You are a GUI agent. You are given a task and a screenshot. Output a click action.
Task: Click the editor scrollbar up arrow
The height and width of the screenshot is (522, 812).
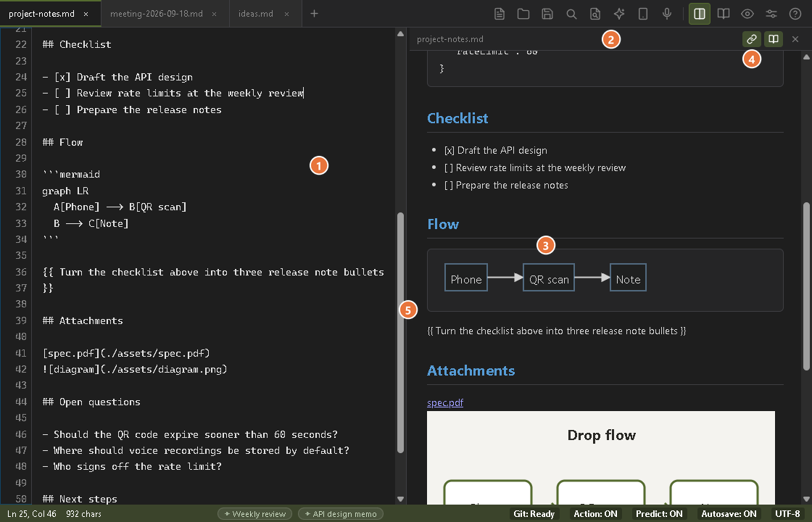[400, 33]
